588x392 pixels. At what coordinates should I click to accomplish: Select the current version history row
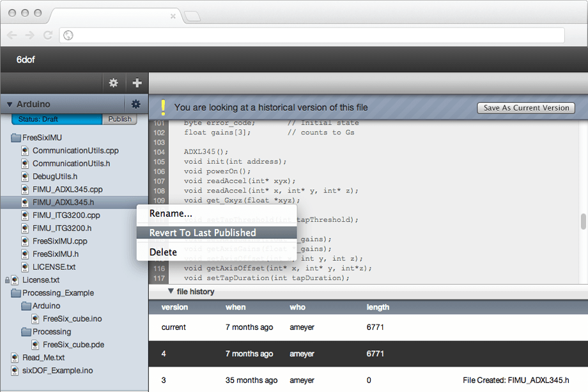pyautogui.click(x=368, y=327)
